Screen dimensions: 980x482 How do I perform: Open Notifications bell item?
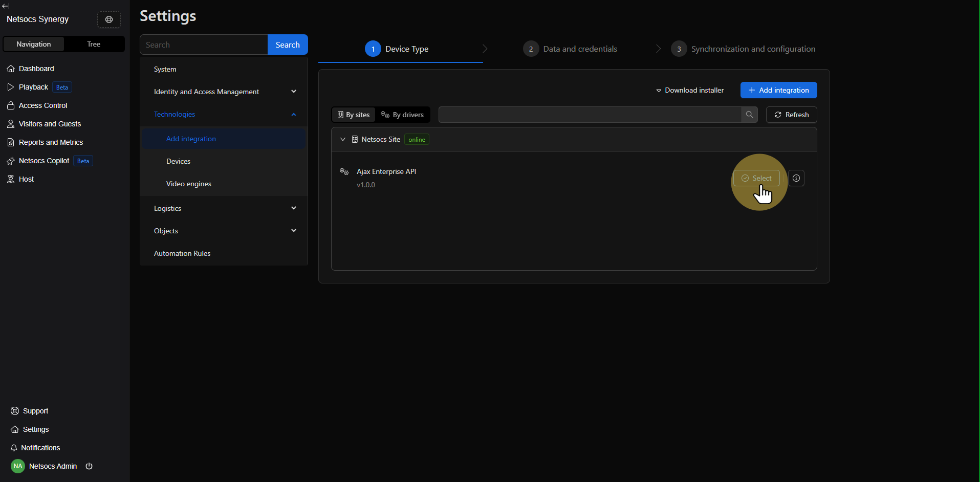[40, 448]
